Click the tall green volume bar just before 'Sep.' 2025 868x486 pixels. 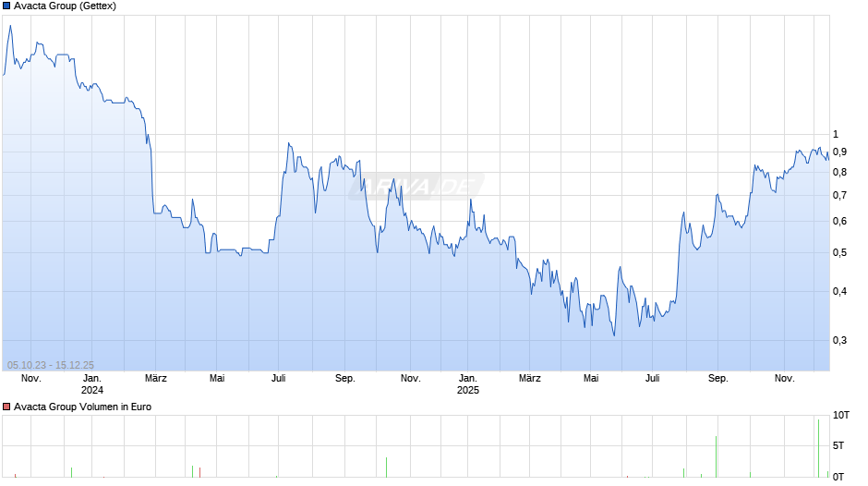pyautogui.click(x=717, y=456)
